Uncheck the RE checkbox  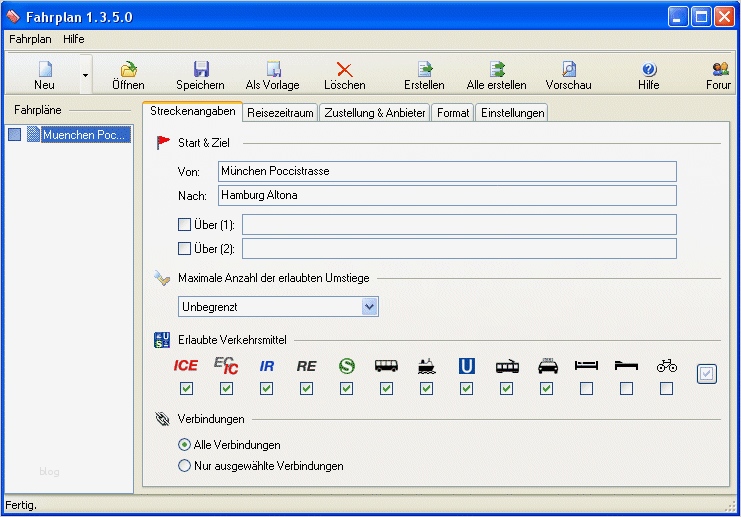point(307,388)
